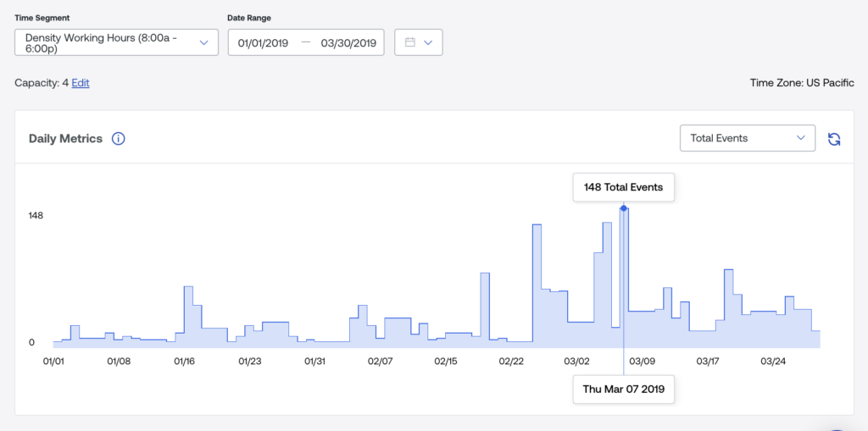Expand the Time Segment dropdown
Image resolution: width=868 pixels, height=431 pixels.
[x=116, y=42]
